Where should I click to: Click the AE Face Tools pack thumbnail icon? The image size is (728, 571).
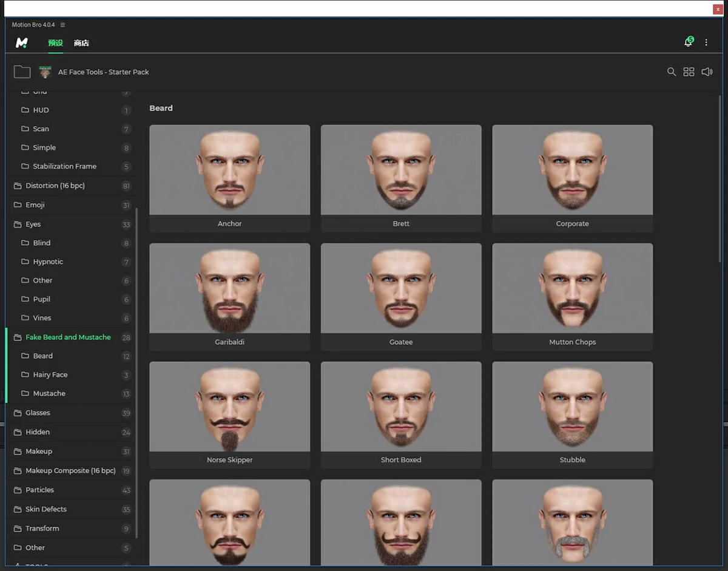tap(45, 72)
